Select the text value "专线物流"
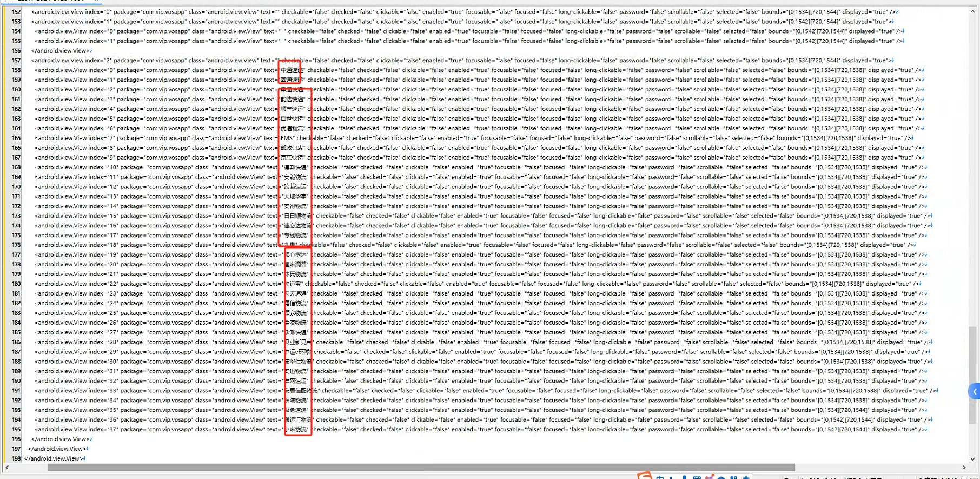Screen dimensions: 980x479 [295, 235]
